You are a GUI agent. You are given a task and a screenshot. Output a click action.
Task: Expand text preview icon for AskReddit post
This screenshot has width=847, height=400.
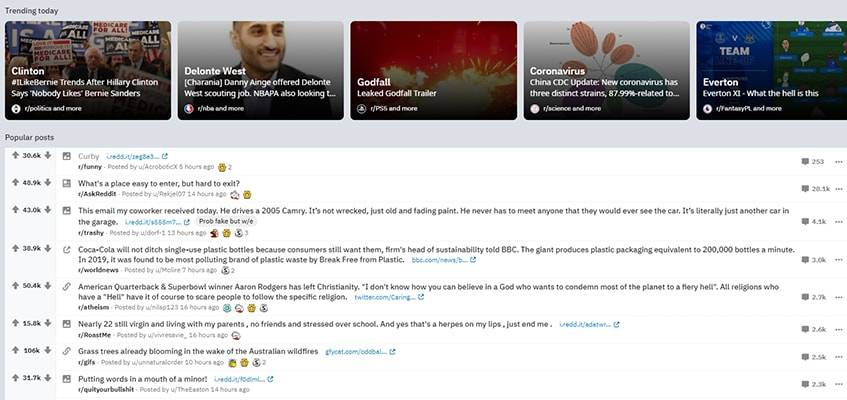67,183
